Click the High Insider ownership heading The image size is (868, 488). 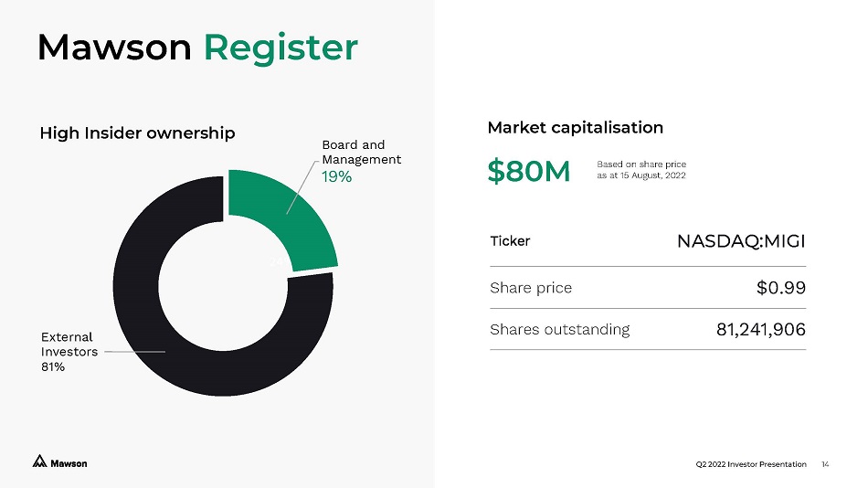[137, 133]
